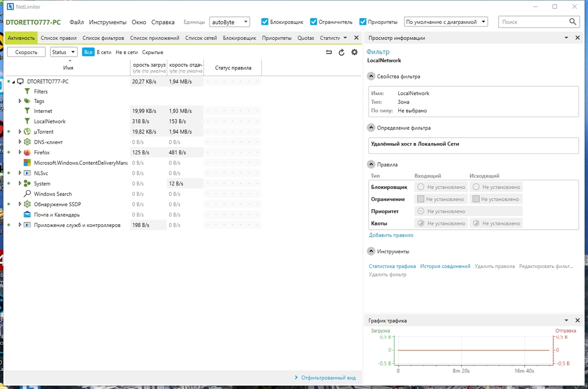Collapse the Правила section
The image size is (588, 389).
tap(371, 165)
